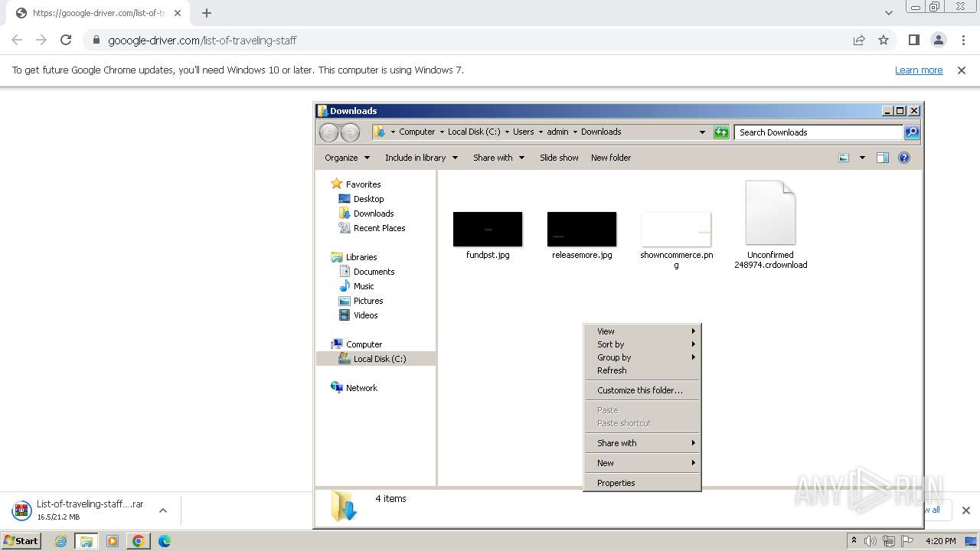The width and height of the screenshot is (980, 551).
Task: Open New submenu in context menu
Action: (642, 463)
